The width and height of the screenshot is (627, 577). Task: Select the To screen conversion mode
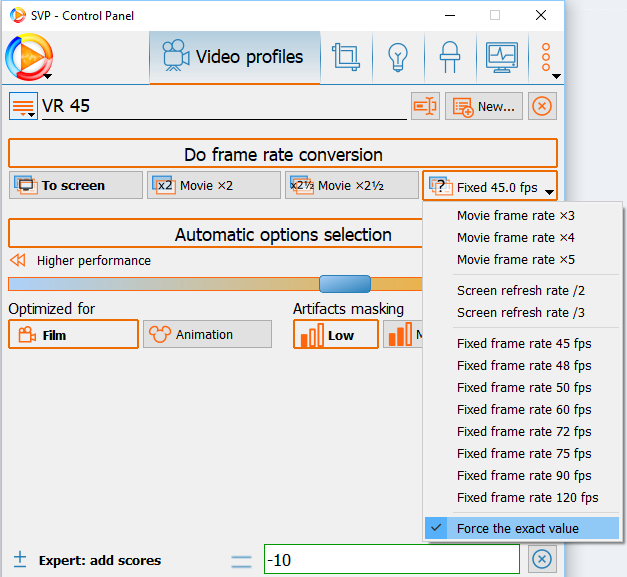(x=76, y=186)
